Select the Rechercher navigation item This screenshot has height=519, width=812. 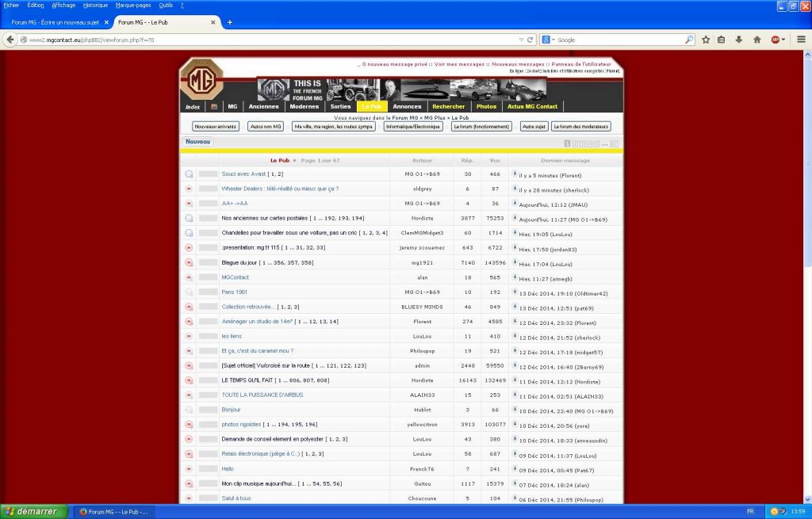pos(449,107)
